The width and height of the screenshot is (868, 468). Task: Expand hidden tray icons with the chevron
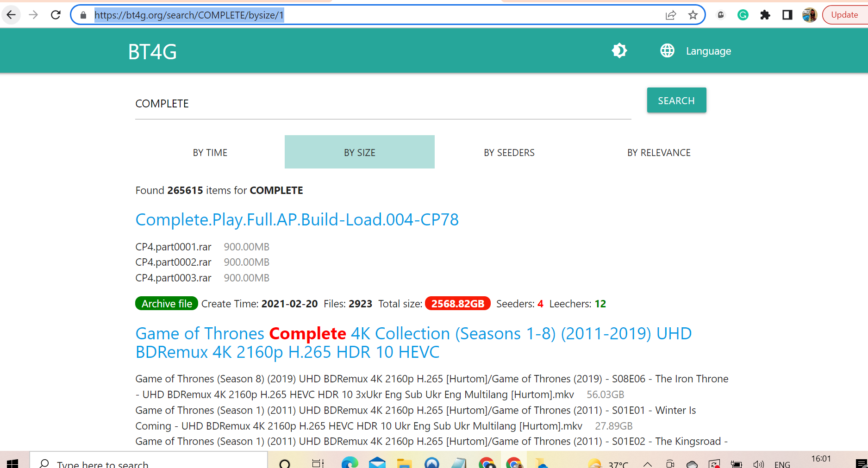coord(648,464)
